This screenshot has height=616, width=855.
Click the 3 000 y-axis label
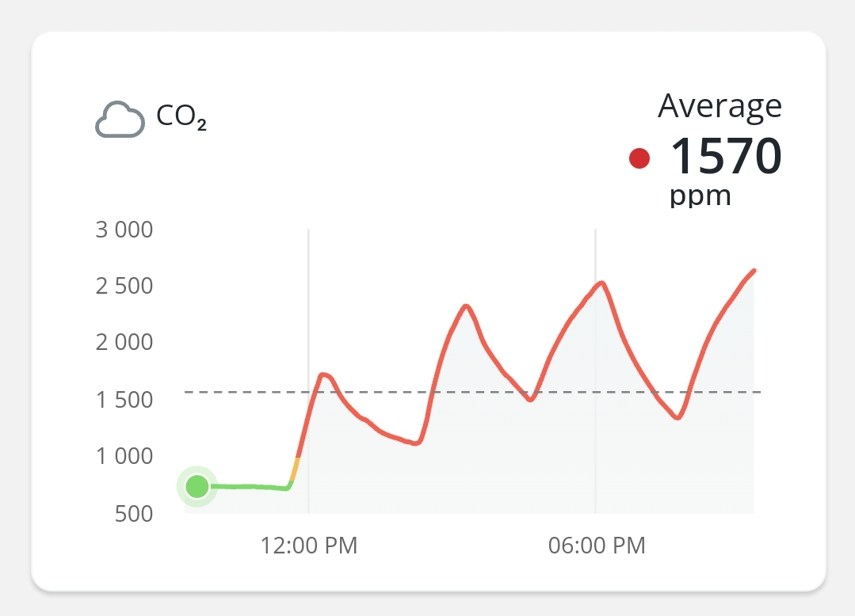[x=124, y=230]
